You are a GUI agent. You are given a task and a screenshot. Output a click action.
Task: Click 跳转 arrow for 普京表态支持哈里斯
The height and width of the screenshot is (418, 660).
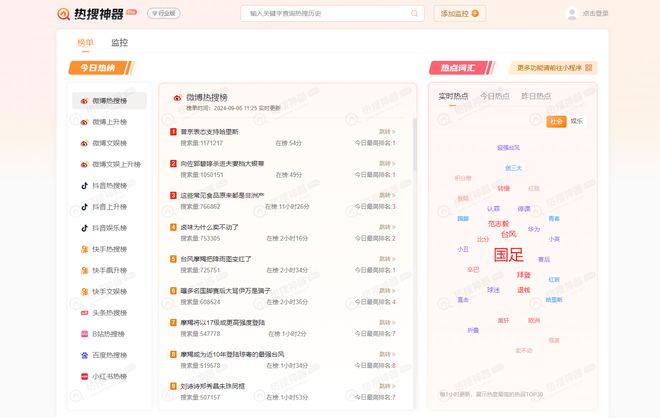click(387, 132)
